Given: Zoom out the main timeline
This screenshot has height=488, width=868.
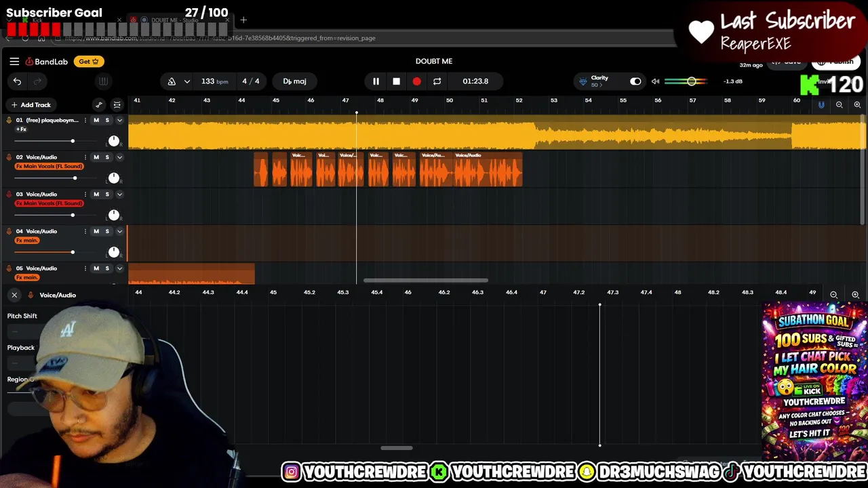Looking at the screenshot, I should pyautogui.click(x=840, y=105).
